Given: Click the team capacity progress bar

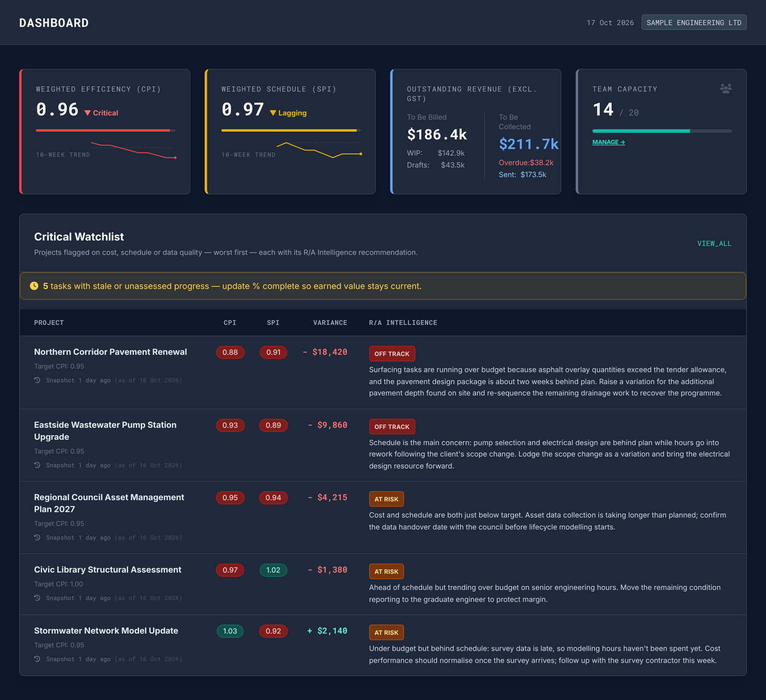Looking at the screenshot, I should [662, 131].
